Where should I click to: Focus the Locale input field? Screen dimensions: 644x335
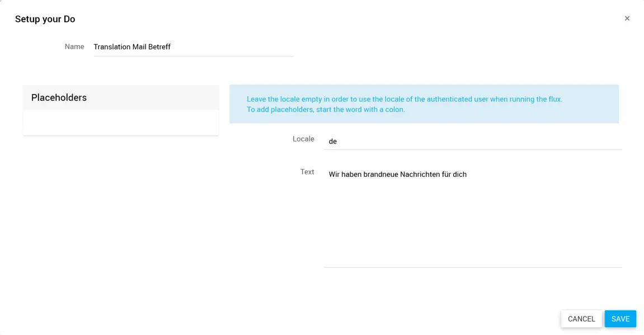pos(472,141)
